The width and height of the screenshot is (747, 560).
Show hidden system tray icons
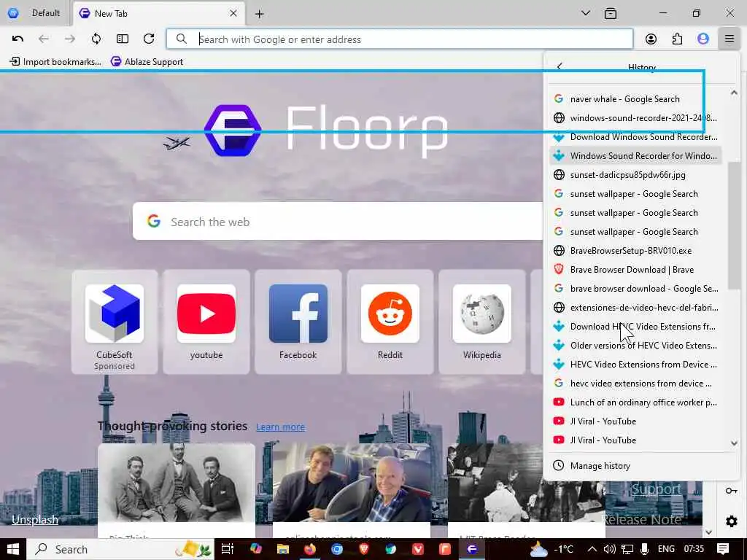pos(592,549)
